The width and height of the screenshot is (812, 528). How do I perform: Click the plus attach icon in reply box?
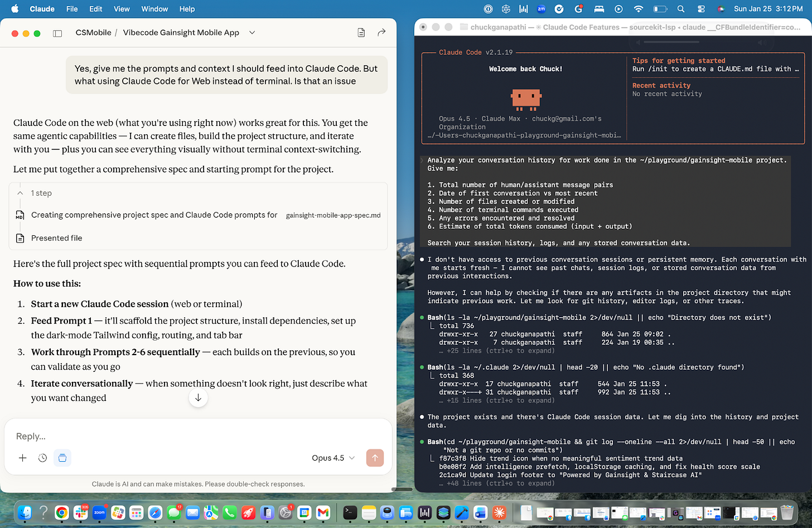click(x=23, y=458)
